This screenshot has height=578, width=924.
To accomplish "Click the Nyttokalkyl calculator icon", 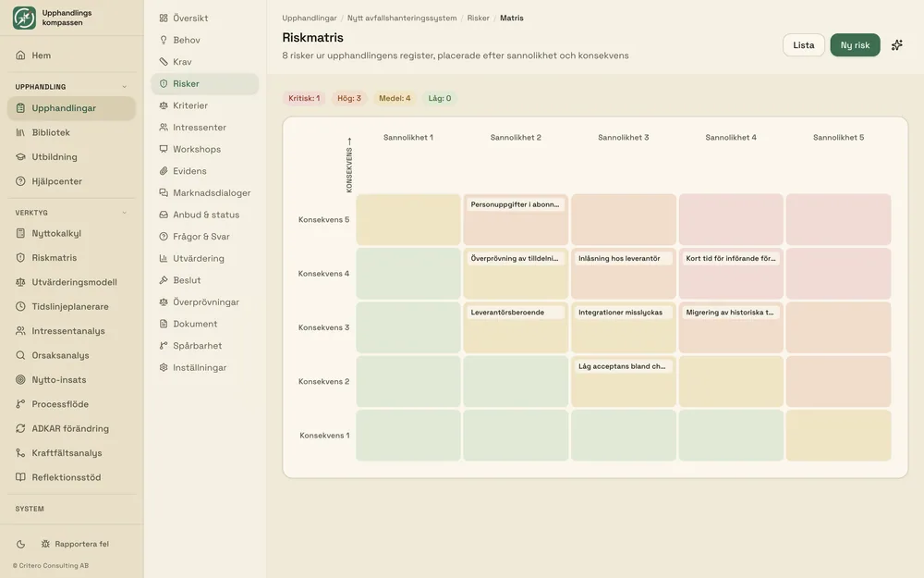I will (20, 234).
